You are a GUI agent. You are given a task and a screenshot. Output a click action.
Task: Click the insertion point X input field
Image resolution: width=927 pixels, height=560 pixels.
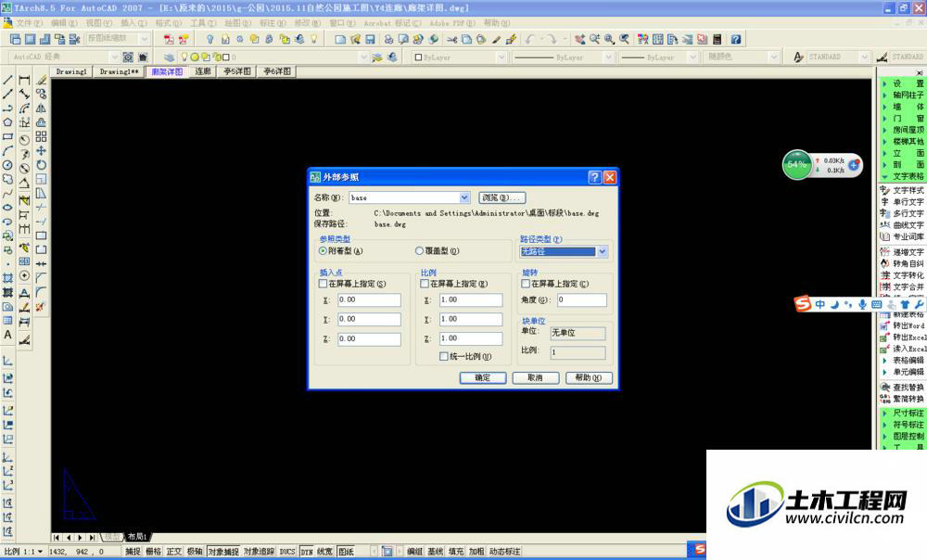coord(369,299)
